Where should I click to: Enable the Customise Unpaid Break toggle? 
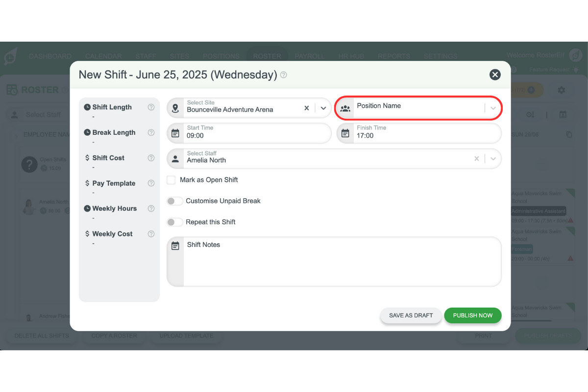[x=174, y=201]
